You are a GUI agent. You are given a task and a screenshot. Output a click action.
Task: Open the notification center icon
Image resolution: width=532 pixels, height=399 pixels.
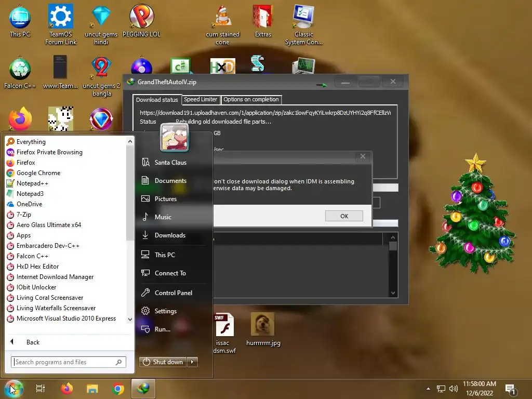[x=510, y=389]
